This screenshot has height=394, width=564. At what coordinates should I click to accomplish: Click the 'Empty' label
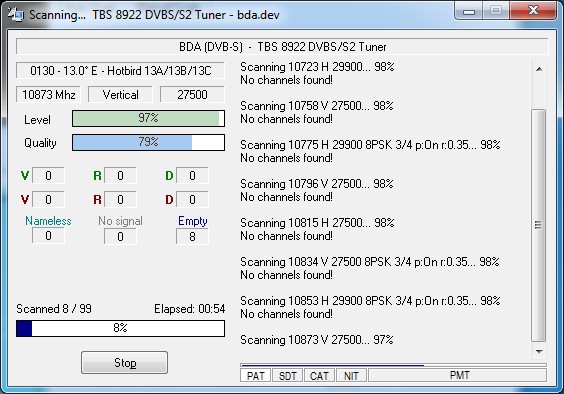click(x=193, y=221)
